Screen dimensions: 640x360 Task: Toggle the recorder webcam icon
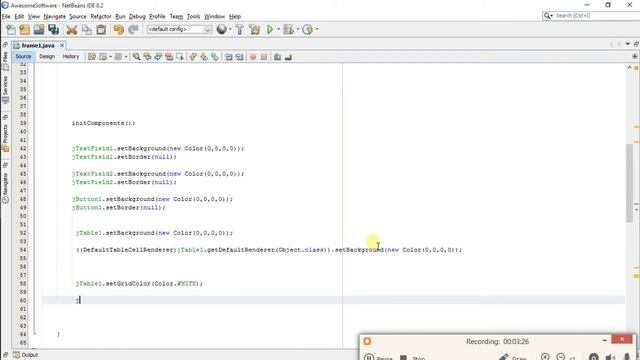click(x=594, y=357)
